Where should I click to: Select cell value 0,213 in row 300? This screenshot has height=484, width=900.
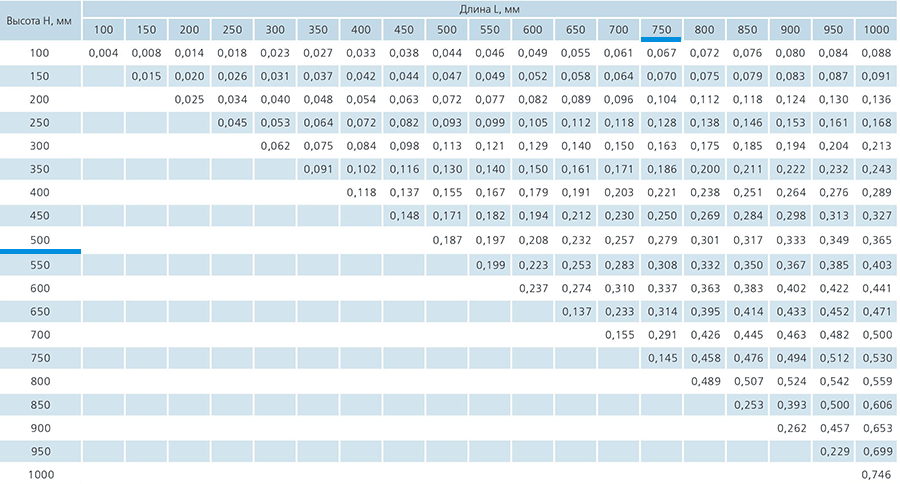pos(876,146)
